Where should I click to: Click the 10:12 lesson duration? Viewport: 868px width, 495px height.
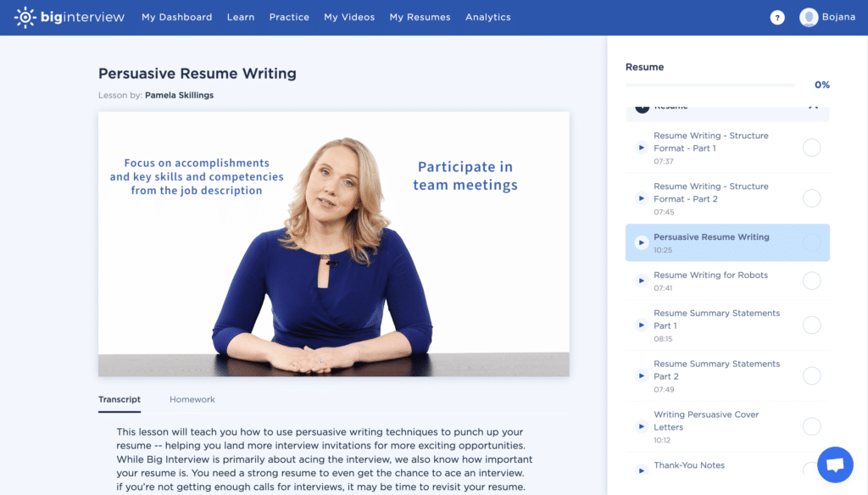point(662,441)
